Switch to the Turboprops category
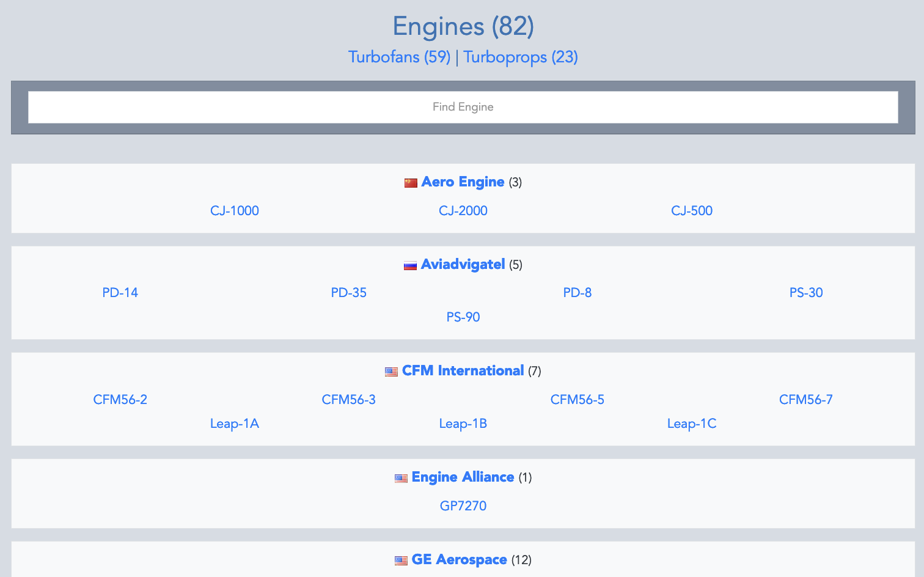This screenshot has width=924, height=577. click(520, 57)
